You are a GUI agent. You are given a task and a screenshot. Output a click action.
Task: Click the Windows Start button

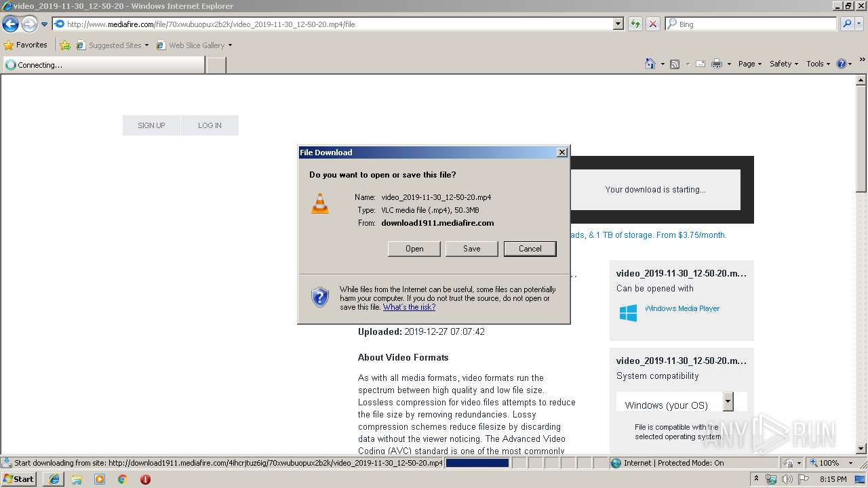coord(18,479)
